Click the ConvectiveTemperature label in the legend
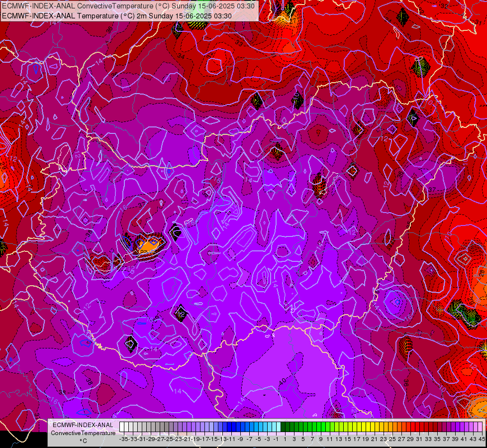 click(x=83, y=433)
